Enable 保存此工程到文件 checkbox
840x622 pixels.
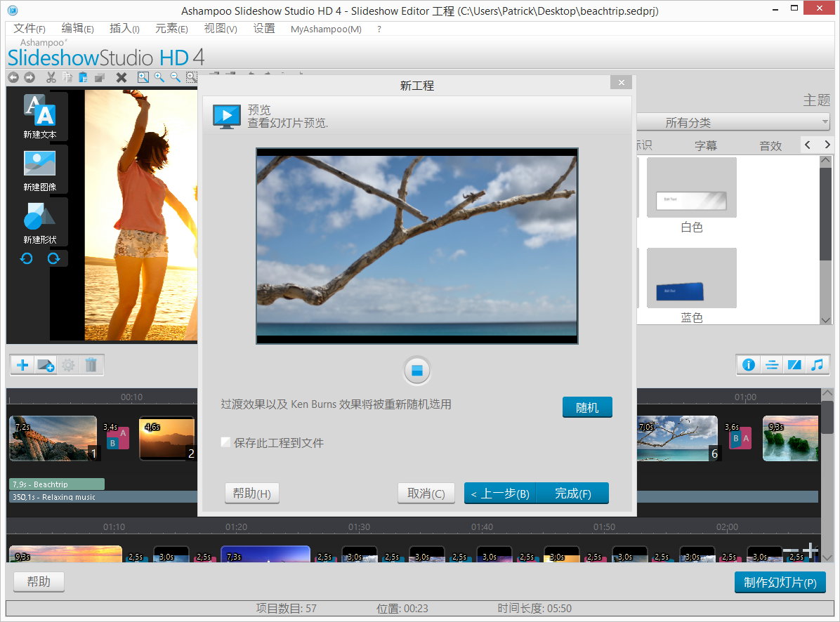tap(225, 442)
